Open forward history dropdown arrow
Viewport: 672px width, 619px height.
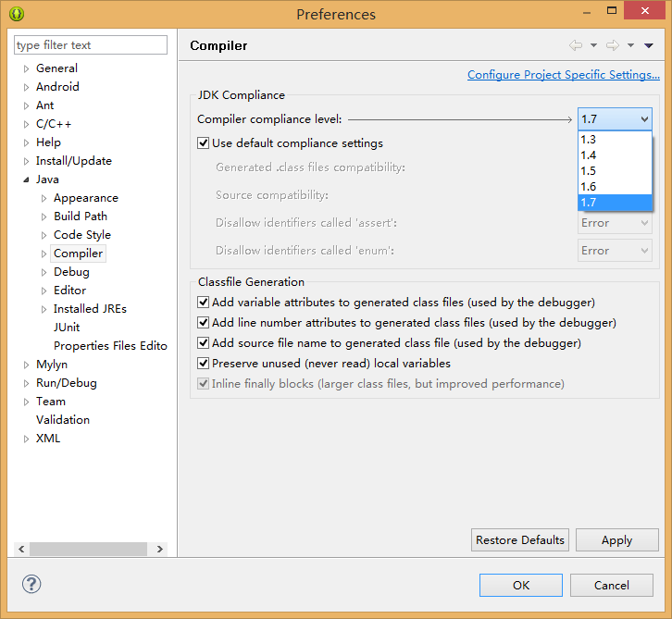click(x=630, y=45)
